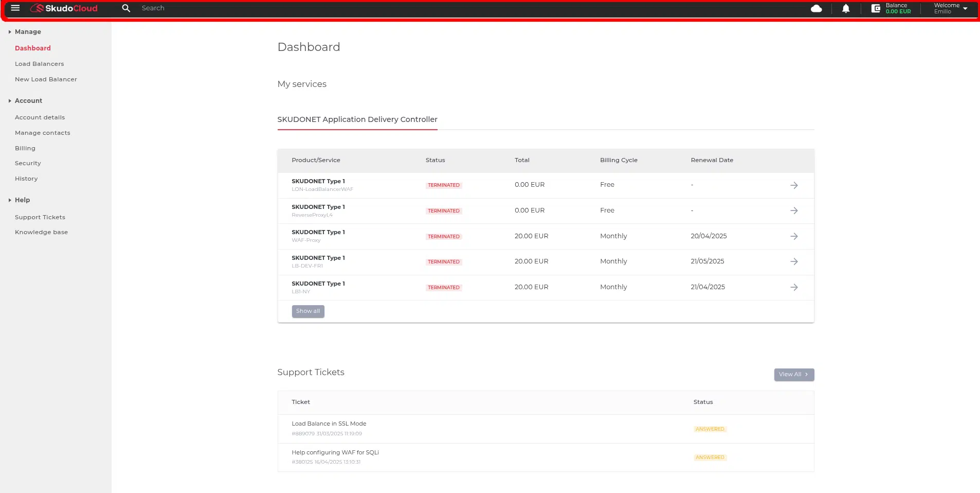Open the hamburger menu icon

tap(15, 8)
